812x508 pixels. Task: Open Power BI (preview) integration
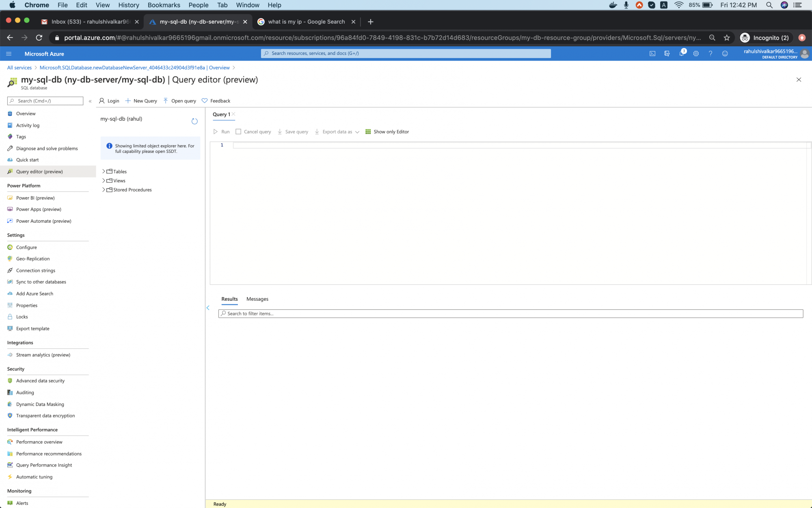click(36, 198)
